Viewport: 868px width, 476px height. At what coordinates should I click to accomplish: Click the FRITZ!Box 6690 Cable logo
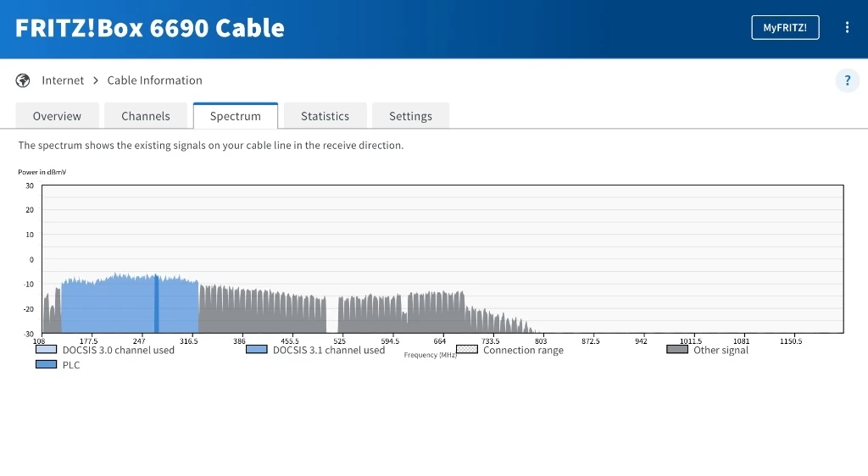[x=150, y=27]
